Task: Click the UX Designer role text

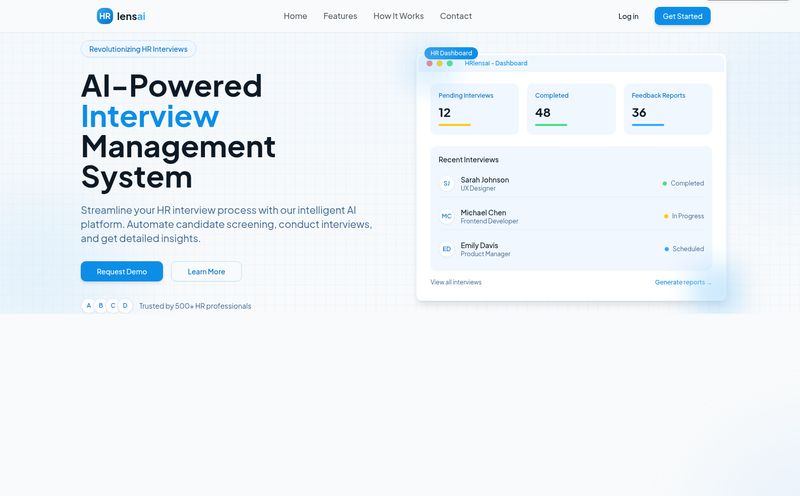Action: (x=478, y=188)
